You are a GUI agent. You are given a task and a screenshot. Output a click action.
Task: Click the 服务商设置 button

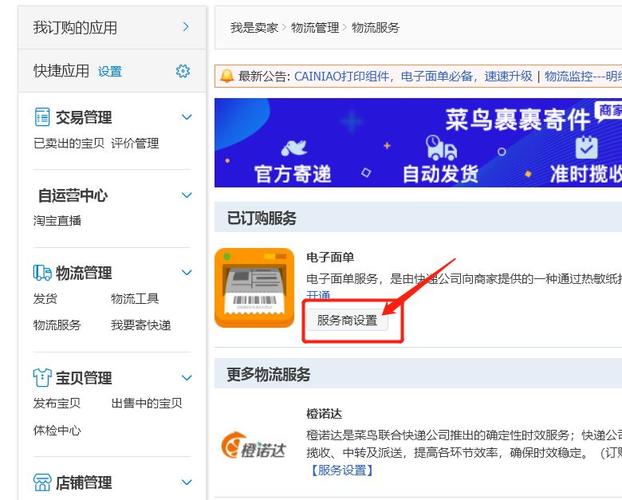[347, 320]
